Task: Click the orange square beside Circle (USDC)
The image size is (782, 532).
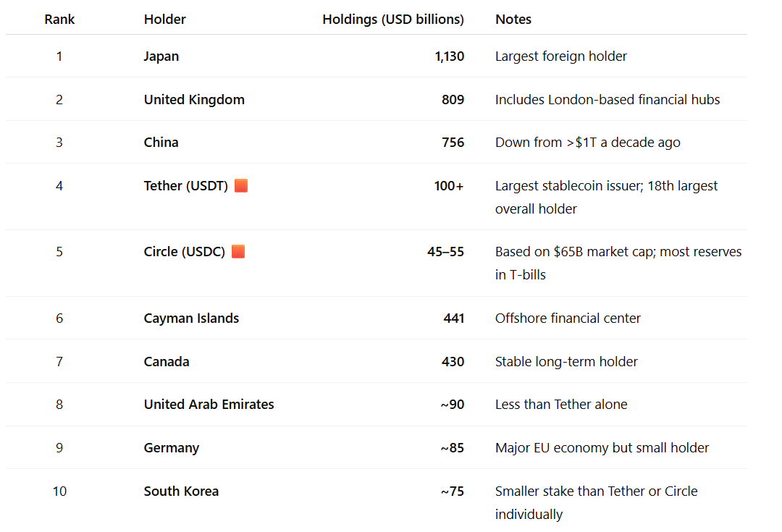Action: click(238, 252)
